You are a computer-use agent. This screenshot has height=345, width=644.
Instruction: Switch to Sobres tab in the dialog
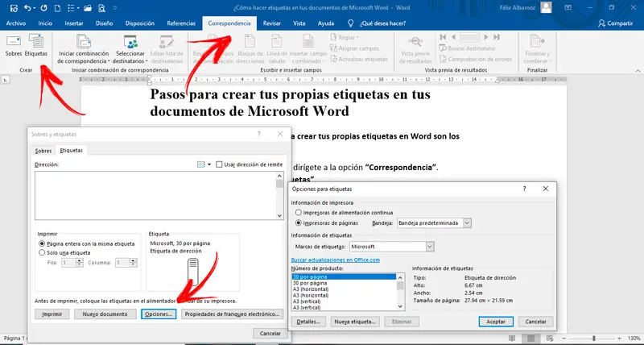point(43,151)
